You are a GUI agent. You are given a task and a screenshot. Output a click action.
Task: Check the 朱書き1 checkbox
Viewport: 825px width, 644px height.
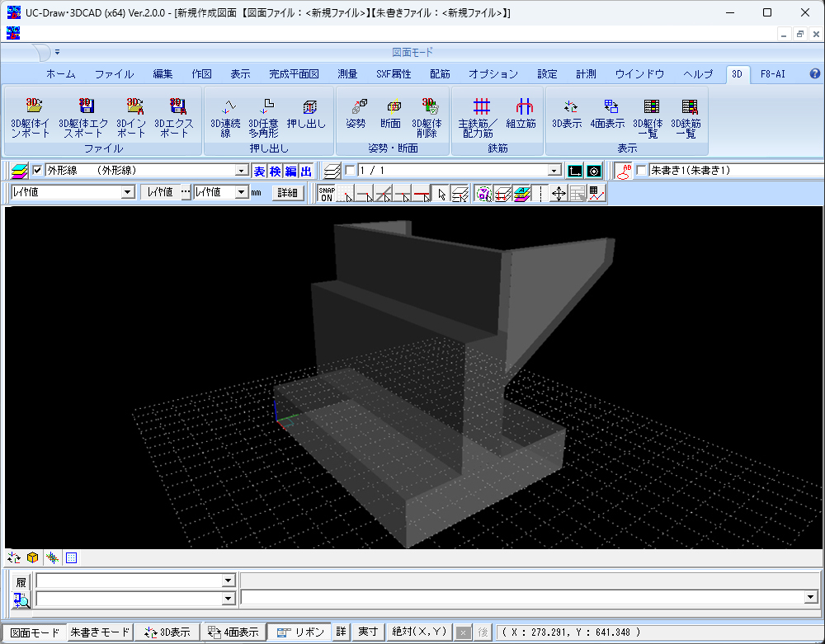pos(641,171)
